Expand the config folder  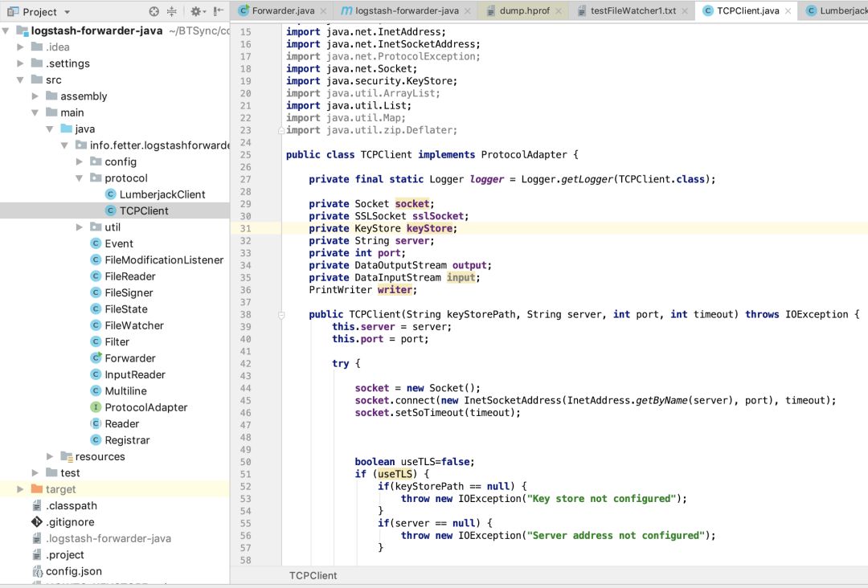(x=80, y=161)
